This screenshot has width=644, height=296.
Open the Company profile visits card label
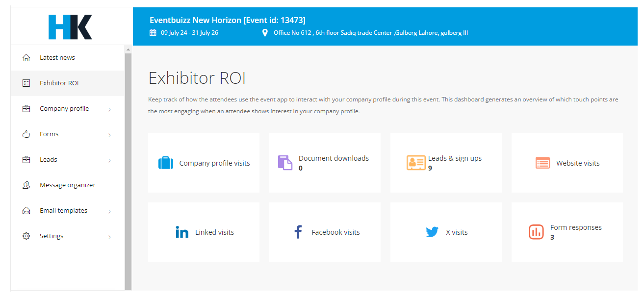pyautogui.click(x=215, y=163)
